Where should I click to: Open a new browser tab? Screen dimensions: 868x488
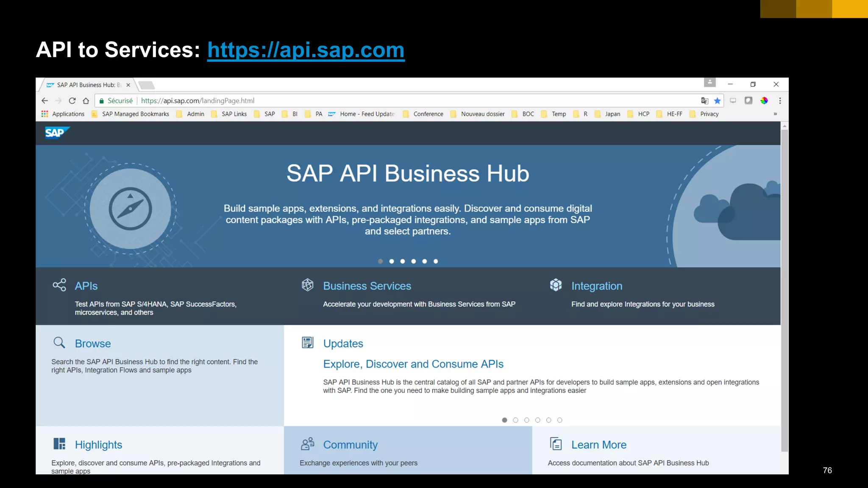147,85
